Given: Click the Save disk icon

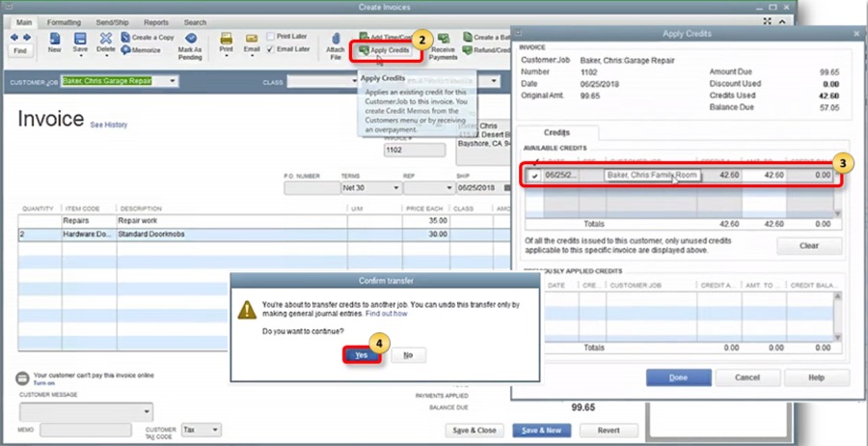Looking at the screenshot, I should (80, 39).
